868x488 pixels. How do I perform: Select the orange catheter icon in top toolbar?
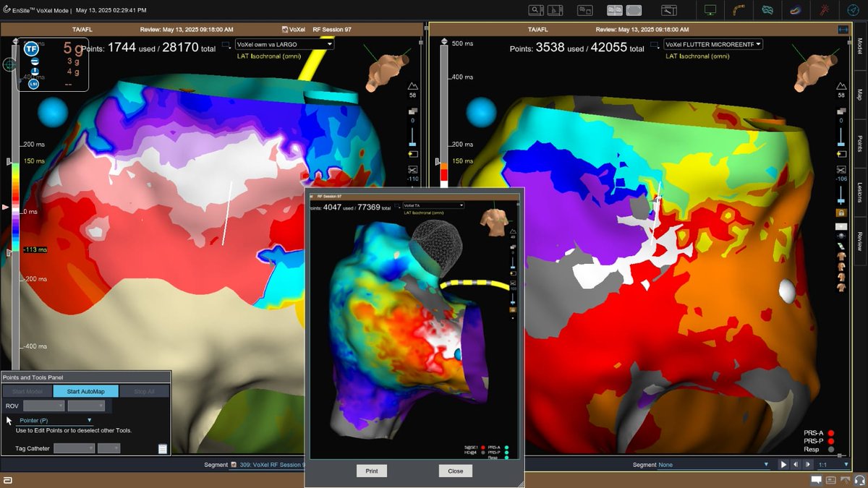(x=739, y=10)
